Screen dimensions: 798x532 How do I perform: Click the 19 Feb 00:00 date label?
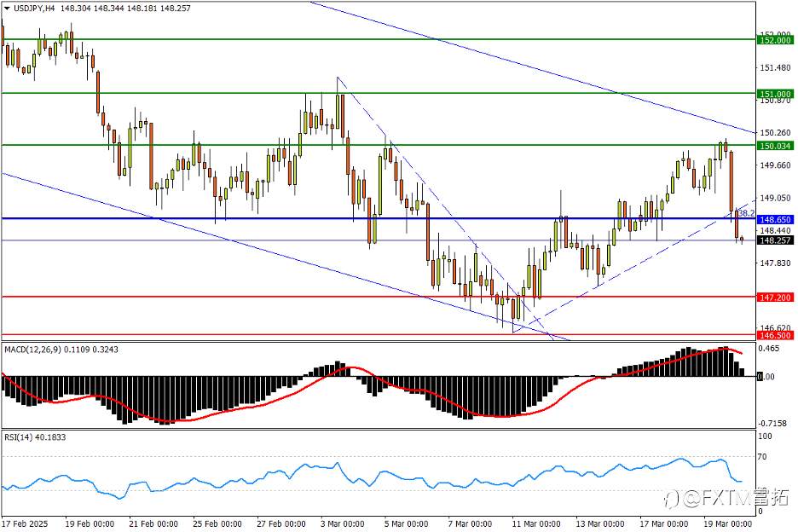click(90, 523)
